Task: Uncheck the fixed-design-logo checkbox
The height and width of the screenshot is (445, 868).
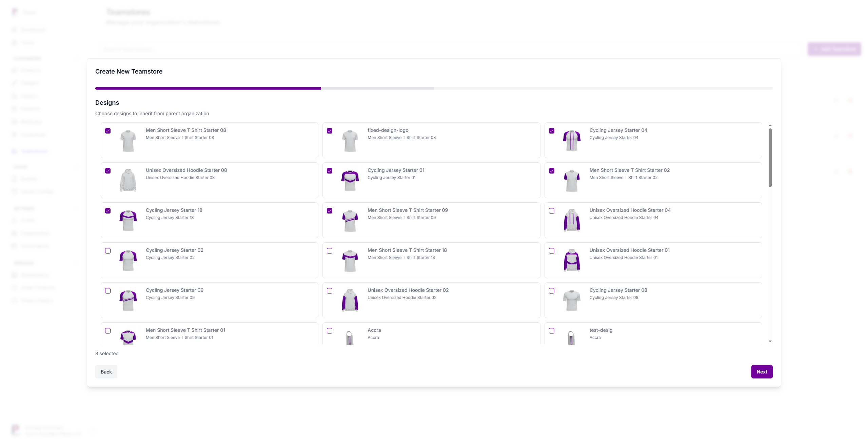Action: click(x=330, y=131)
